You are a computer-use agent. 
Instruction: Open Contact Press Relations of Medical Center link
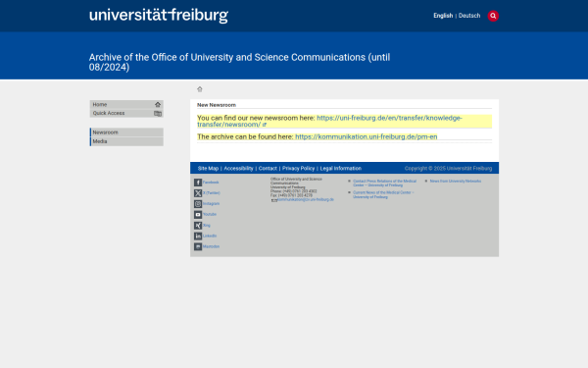(x=384, y=184)
